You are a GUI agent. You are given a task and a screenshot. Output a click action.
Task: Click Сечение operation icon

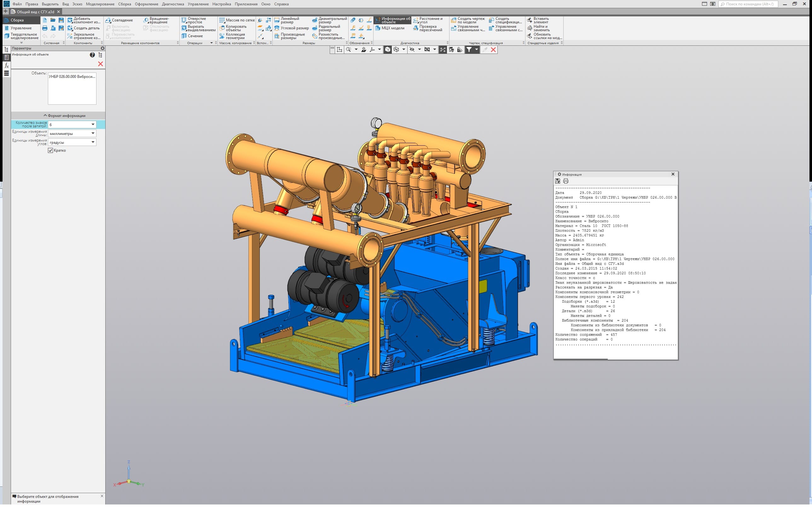(x=184, y=36)
